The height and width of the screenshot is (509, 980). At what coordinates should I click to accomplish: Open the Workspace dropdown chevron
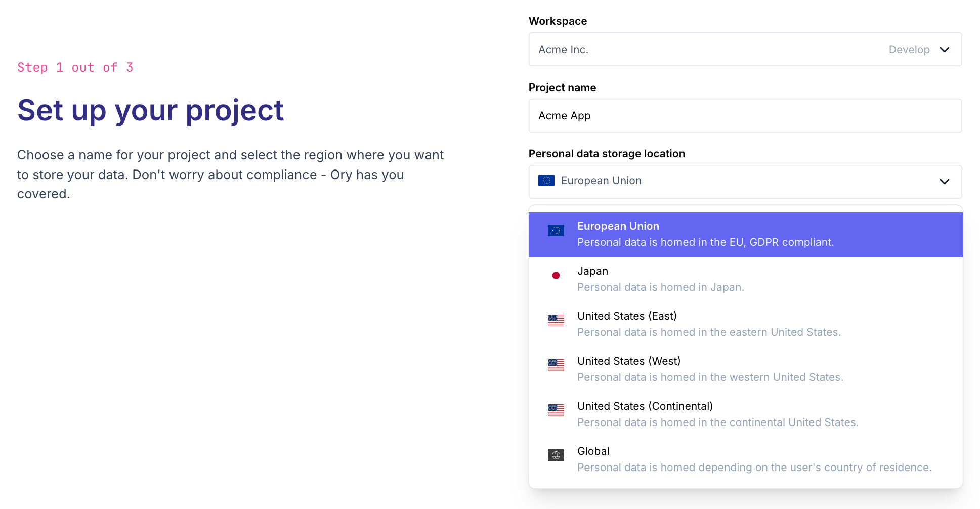944,50
